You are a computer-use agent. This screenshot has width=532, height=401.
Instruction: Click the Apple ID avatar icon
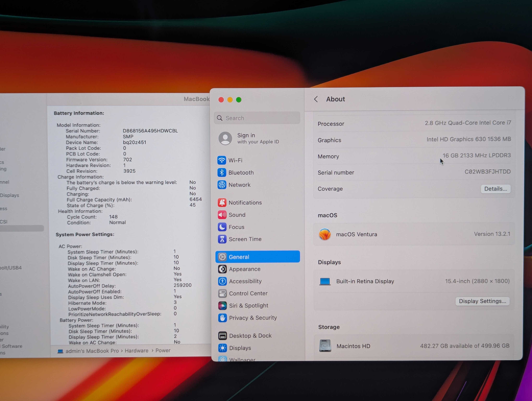pyautogui.click(x=225, y=138)
